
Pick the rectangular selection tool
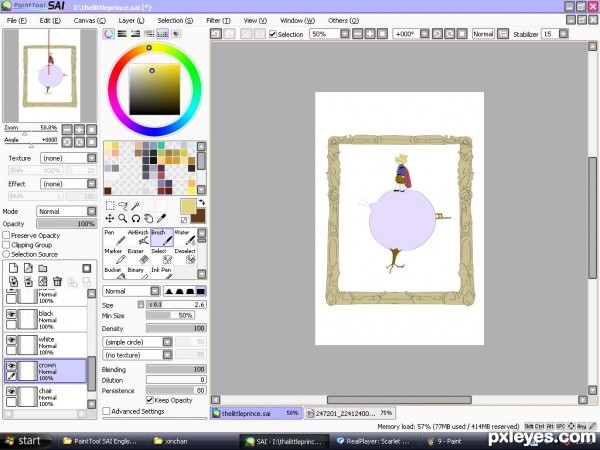pyautogui.click(x=110, y=206)
